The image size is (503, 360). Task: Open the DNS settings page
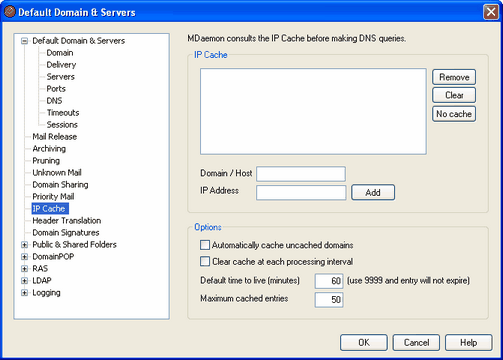(x=54, y=101)
